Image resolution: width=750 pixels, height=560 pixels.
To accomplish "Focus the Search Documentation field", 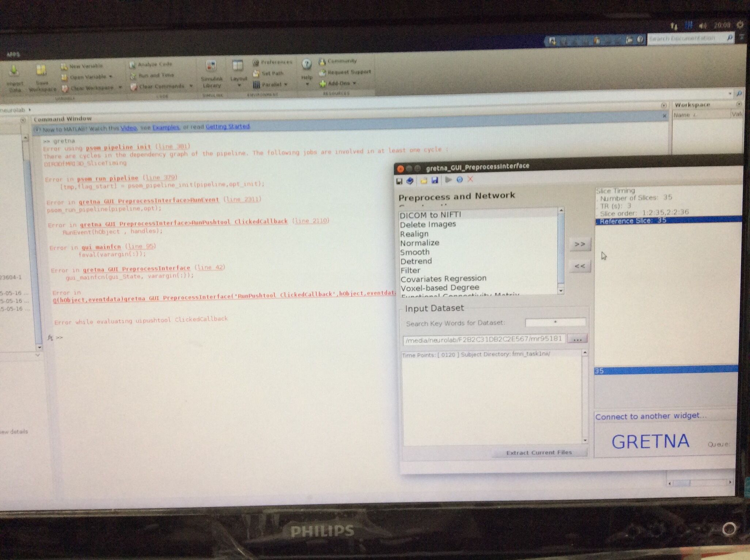I will coord(686,38).
